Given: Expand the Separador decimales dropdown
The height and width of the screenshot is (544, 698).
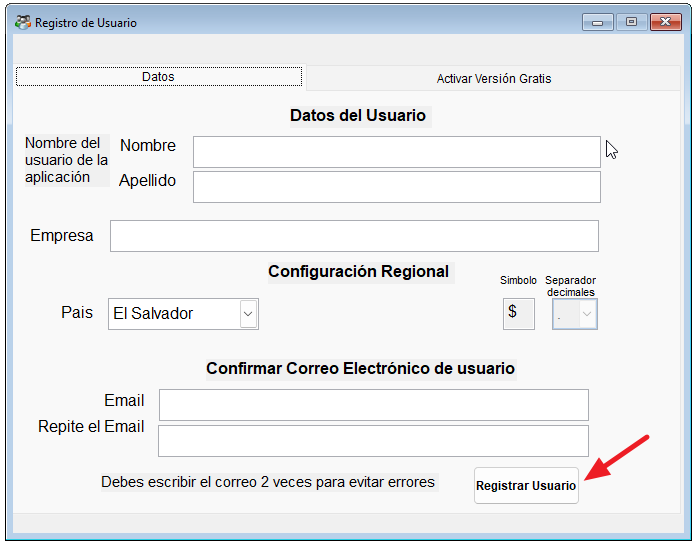Looking at the screenshot, I should click(x=575, y=314).
